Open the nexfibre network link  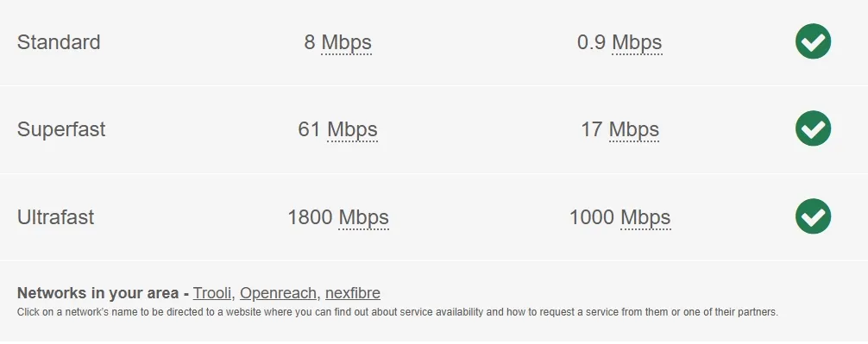(353, 293)
